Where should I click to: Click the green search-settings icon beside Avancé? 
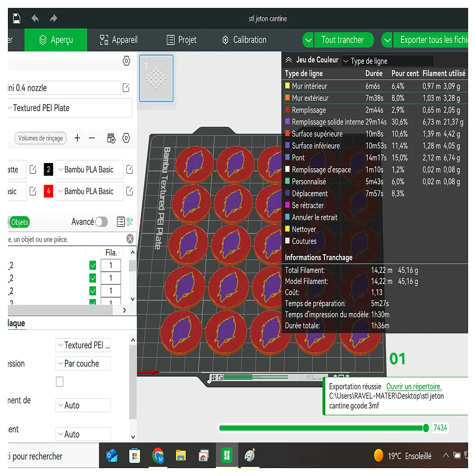point(130,222)
